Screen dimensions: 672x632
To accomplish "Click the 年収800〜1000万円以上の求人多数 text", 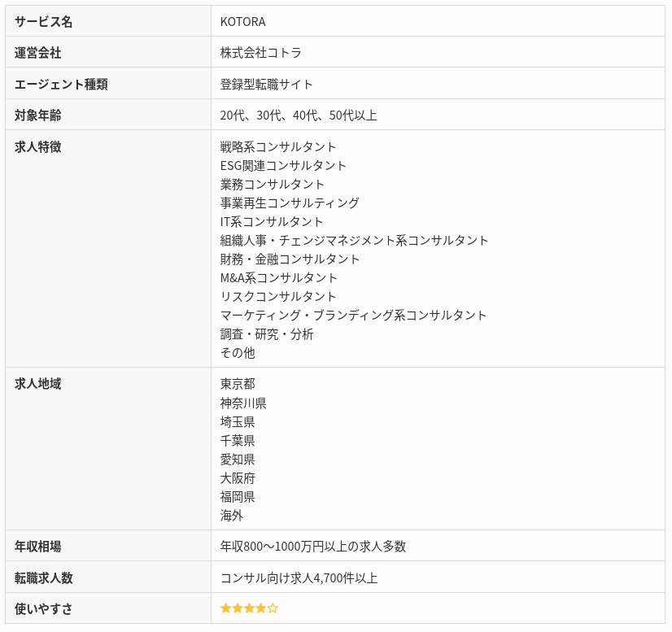I will coord(312,547).
